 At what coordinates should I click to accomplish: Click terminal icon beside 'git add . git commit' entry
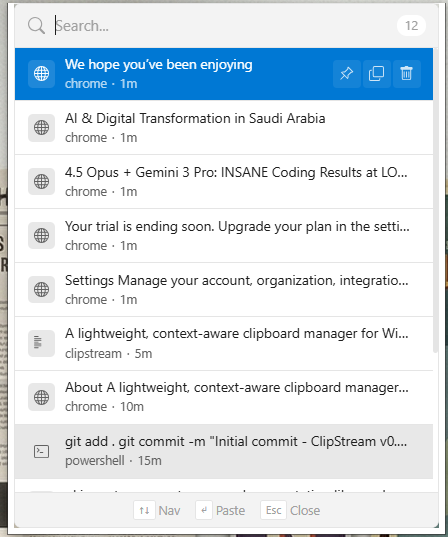(41, 451)
